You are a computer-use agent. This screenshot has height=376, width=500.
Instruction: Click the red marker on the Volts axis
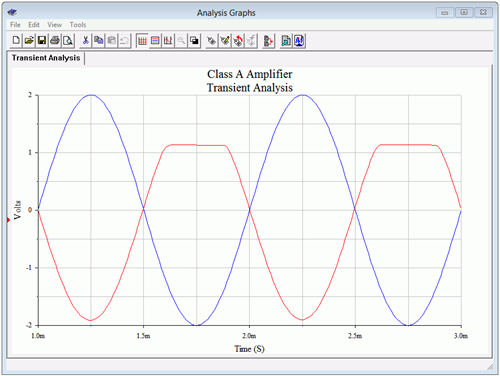pyautogui.click(x=9, y=220)
